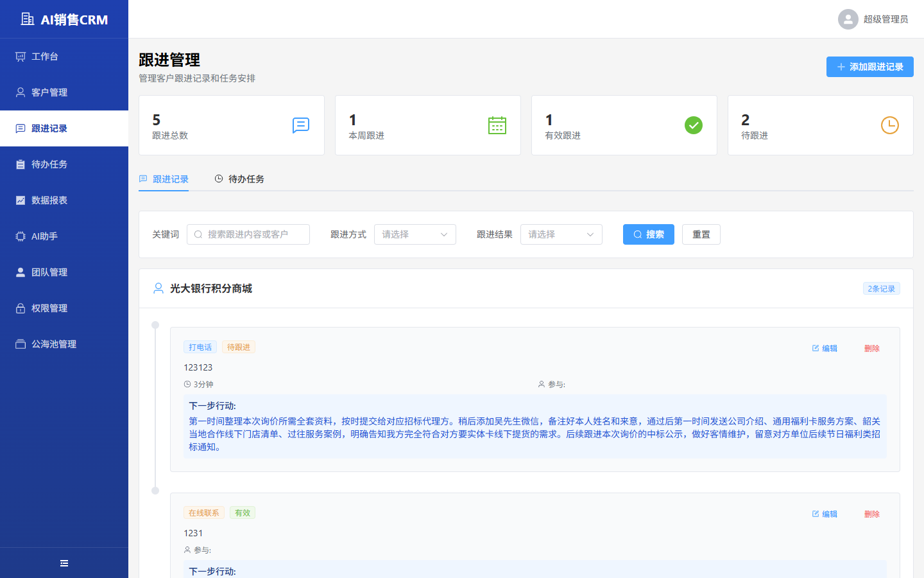Open 团队管理 sidebar item
Image resolution: width=924 pixels, height=578 pixels.
click(64, 272)
